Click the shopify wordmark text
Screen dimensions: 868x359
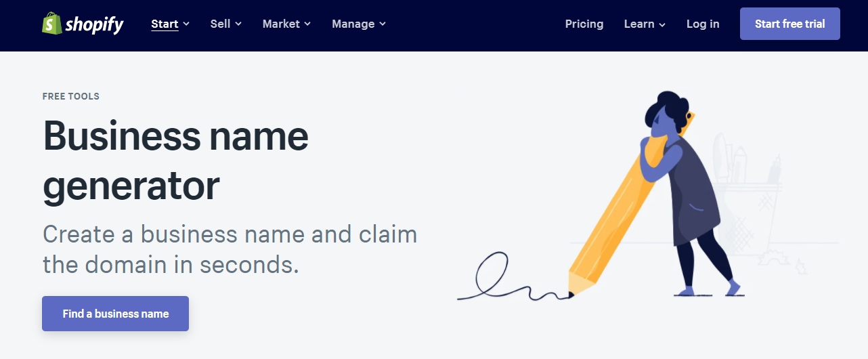(x=94, y=25)
